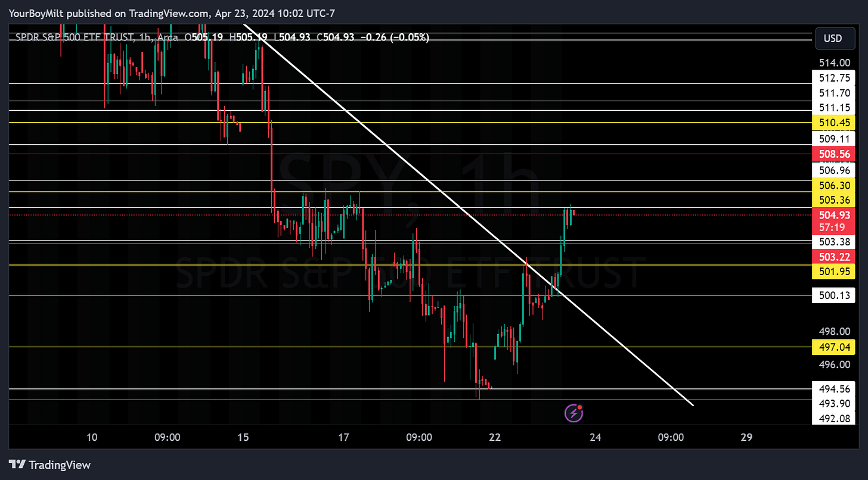Click the purple lightning bolt icon
868x480 pixels.
(x=573, y=412)
